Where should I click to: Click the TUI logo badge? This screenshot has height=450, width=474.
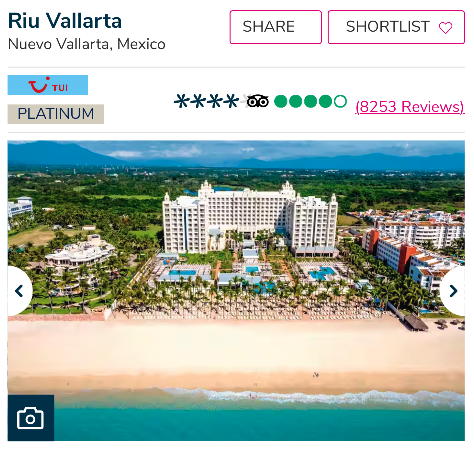tap(48, 85)
